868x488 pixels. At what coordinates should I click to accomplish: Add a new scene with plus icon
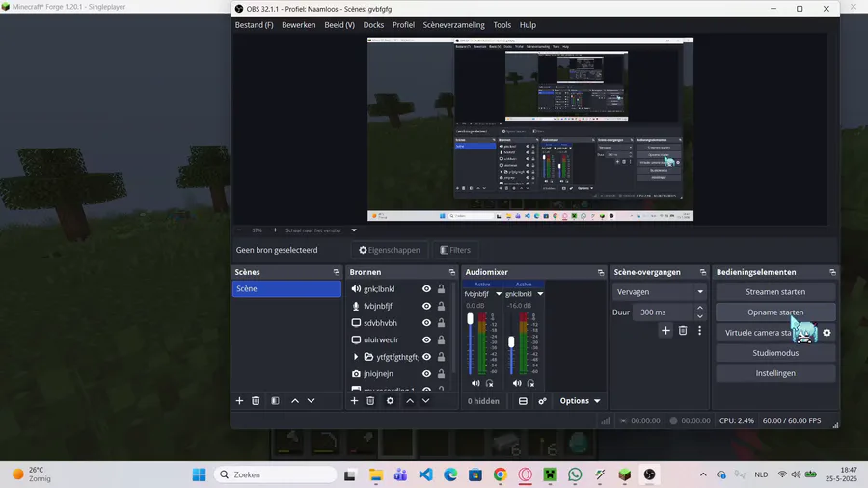[239, 400]
